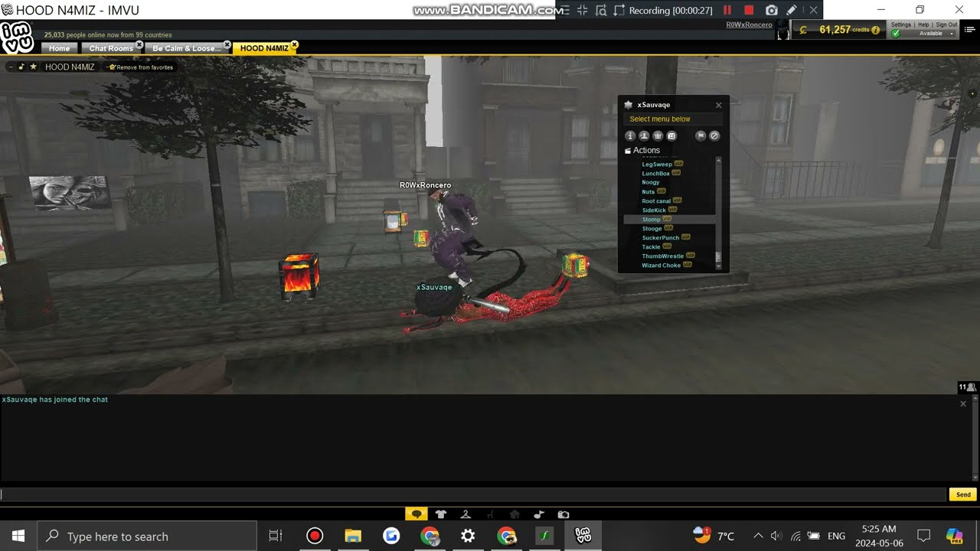Click the Actions list scrollbar thumb
The height and width of the screenshot is (551, 980).
(718, 258)
